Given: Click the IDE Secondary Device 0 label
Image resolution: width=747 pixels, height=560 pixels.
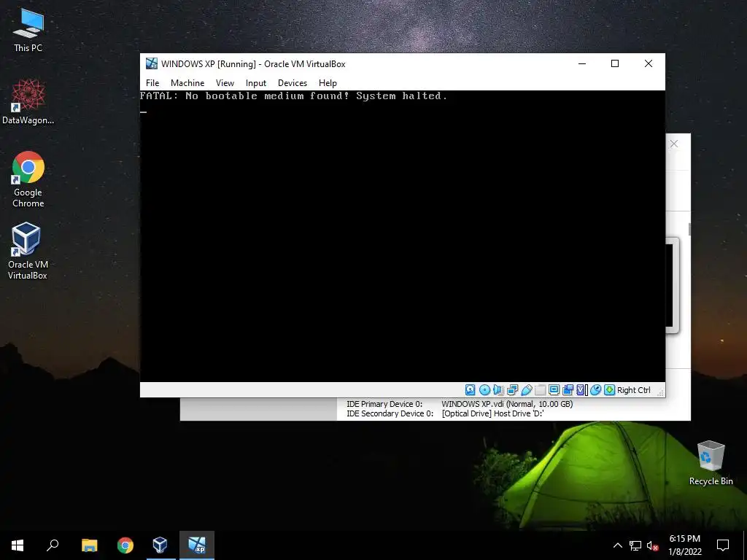Looking at the screenshot, I should 390,413.
